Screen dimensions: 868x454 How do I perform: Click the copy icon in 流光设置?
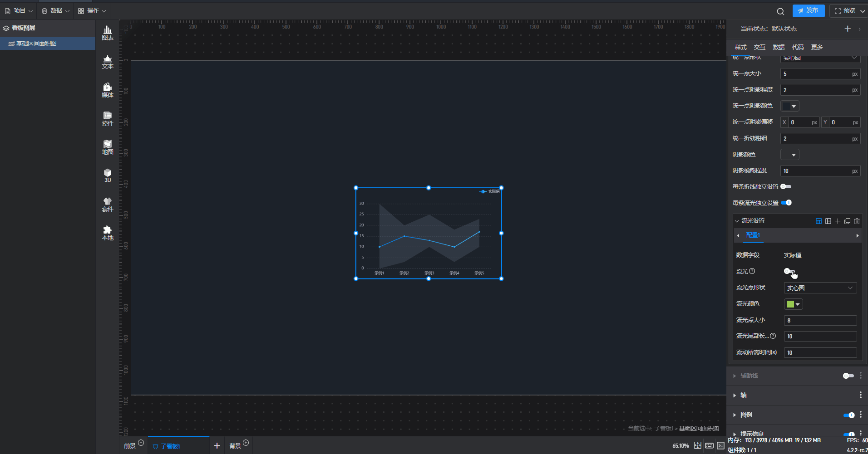[847, 221]
